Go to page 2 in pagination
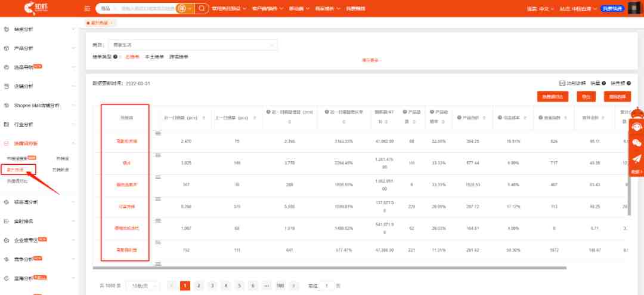 pos(199,285)
